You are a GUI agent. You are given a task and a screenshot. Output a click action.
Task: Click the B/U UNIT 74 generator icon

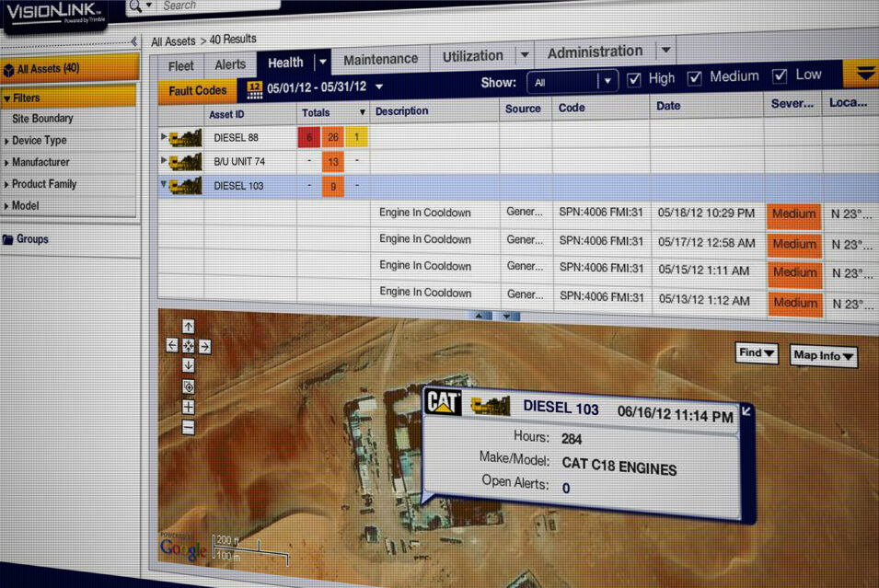(x=186, y=162)
